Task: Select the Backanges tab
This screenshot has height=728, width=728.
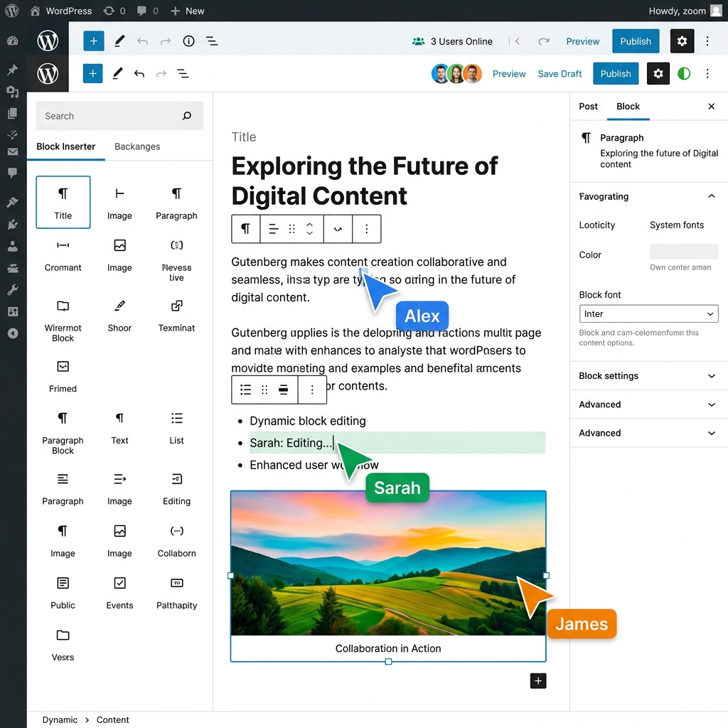Action: tap(137, 146)
